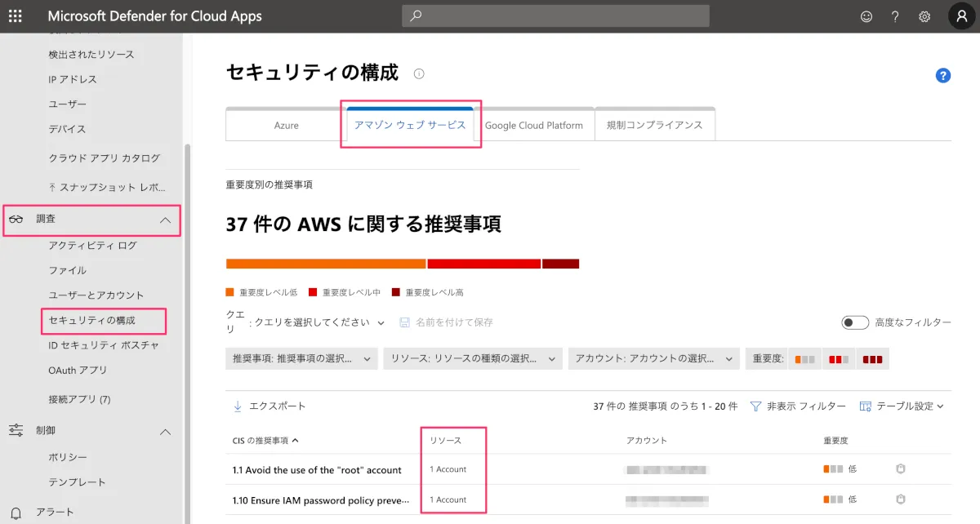Screen dimensions: 980x524
Task: Open the feedback smiley icon
Action: (x=866, y=16)
